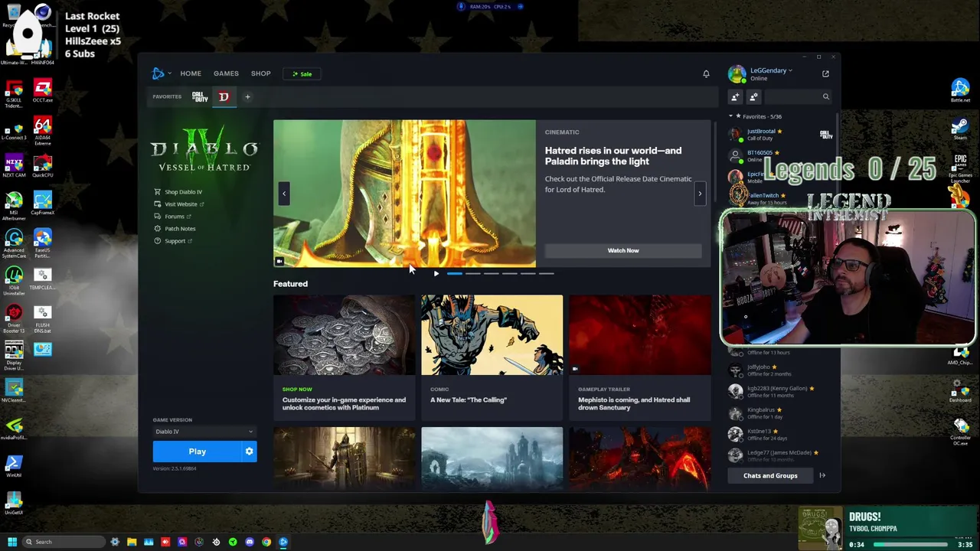The image size is (980, 551).
Task: Open LeGGendary profile status dropdown
Action: [x=770, y=70]
